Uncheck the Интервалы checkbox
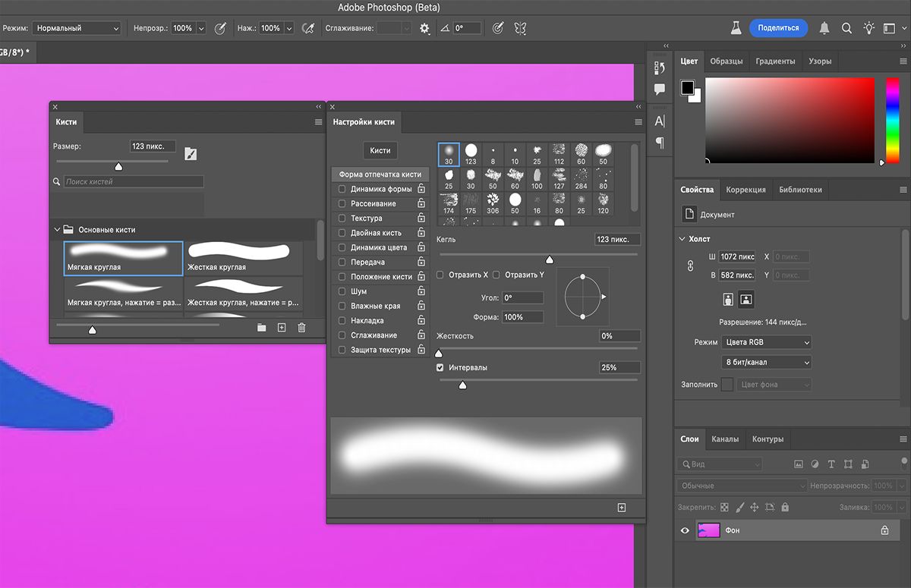 tap(440, 367)
